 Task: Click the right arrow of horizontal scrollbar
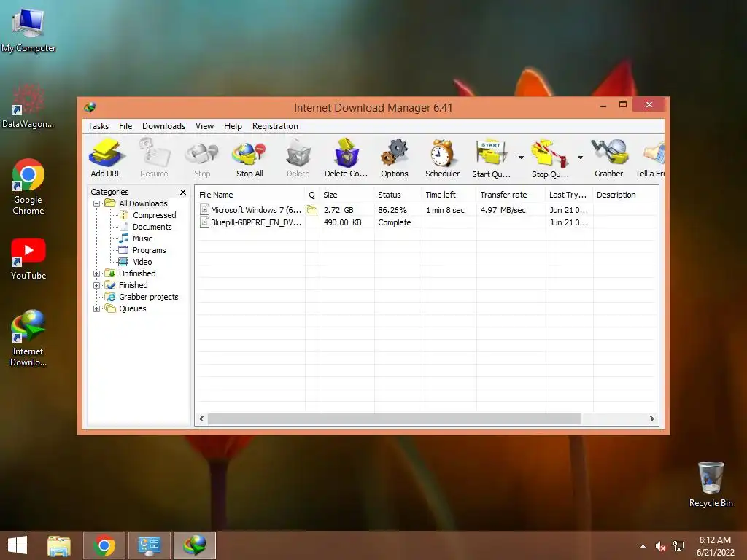[651, 419]
